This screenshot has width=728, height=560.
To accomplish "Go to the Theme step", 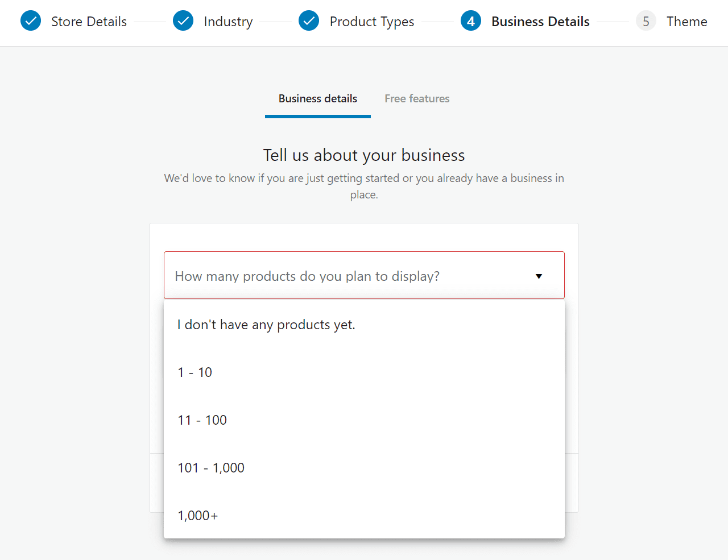I will click(687, 21).
